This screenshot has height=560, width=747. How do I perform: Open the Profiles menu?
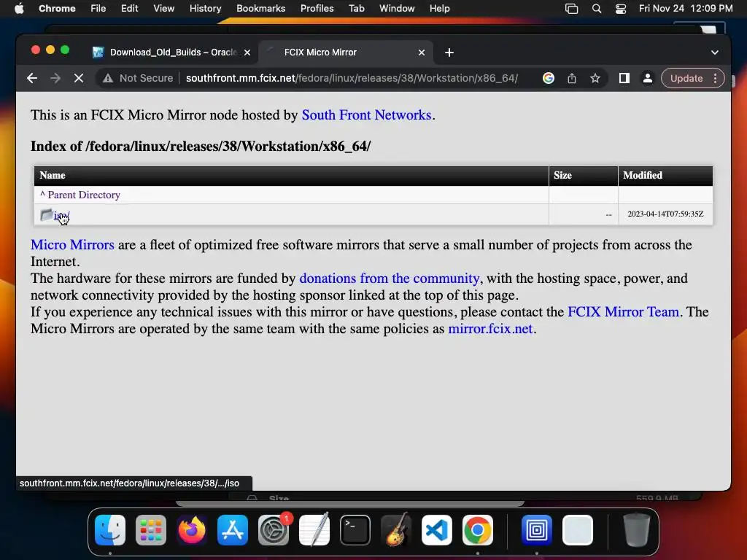317,8
